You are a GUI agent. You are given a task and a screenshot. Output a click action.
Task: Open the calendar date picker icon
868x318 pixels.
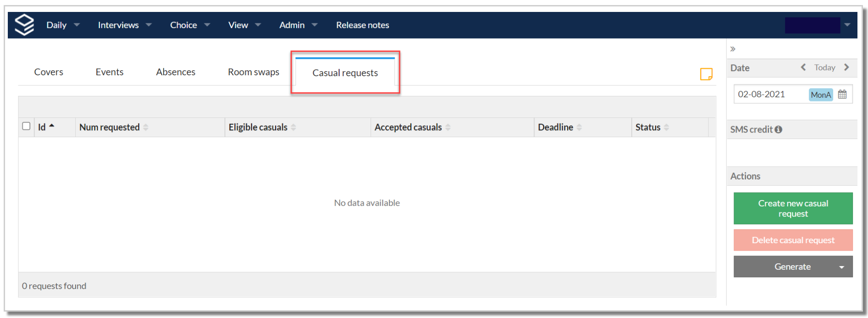click(x=842, y=95)
